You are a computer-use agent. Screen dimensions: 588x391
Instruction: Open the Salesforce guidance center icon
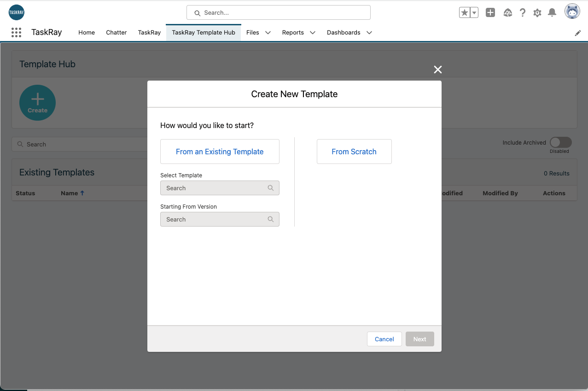tap(508, 13)
